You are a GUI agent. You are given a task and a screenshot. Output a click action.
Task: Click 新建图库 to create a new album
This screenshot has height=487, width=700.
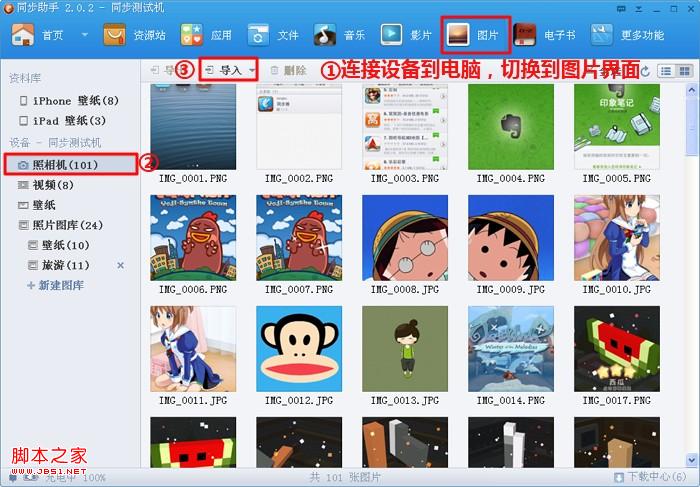(56, 285)
